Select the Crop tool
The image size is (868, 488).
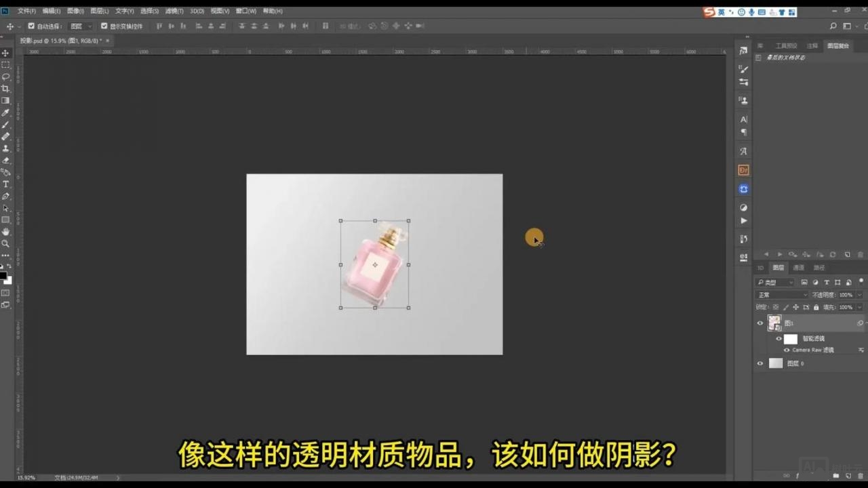coord(5,89)
